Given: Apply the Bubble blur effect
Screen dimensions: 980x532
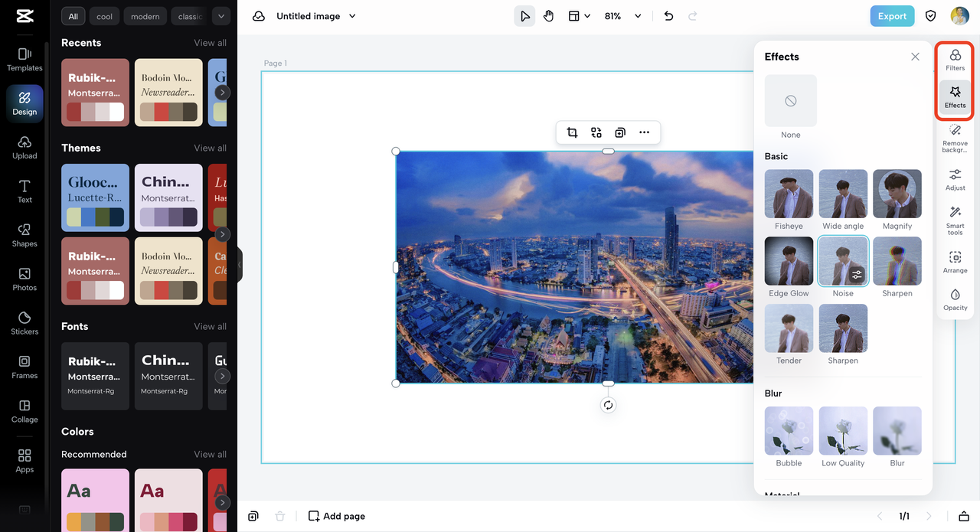Looking at the screenshot, I should click(x=789, y=431).
